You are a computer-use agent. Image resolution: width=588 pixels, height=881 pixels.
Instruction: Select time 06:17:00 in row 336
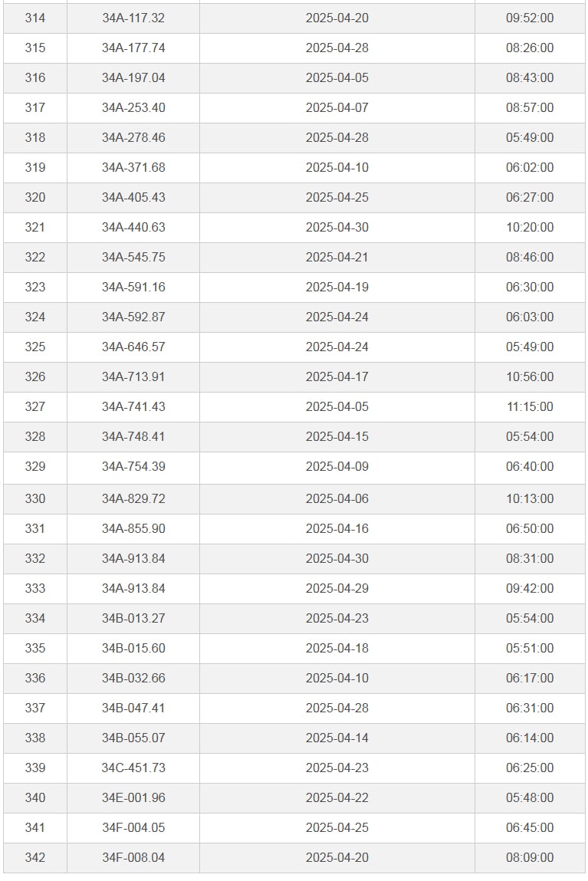click(x=530, y=678)
